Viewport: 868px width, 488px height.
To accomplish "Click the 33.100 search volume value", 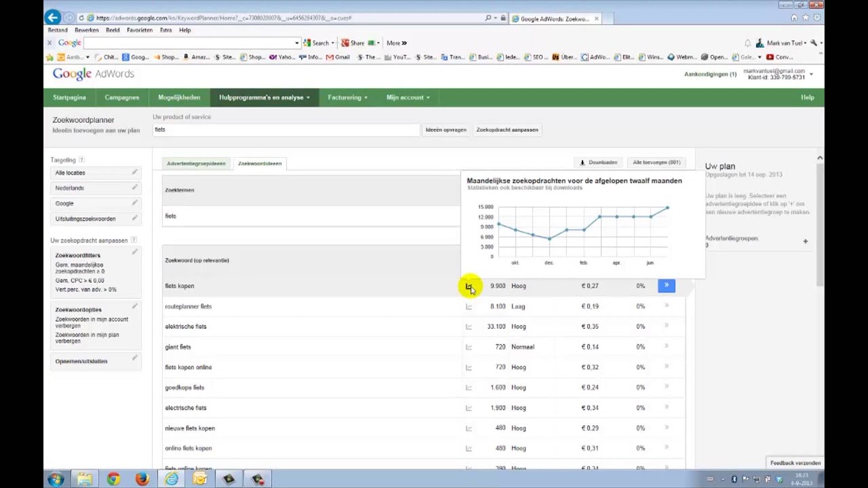I will click(496, 327).
